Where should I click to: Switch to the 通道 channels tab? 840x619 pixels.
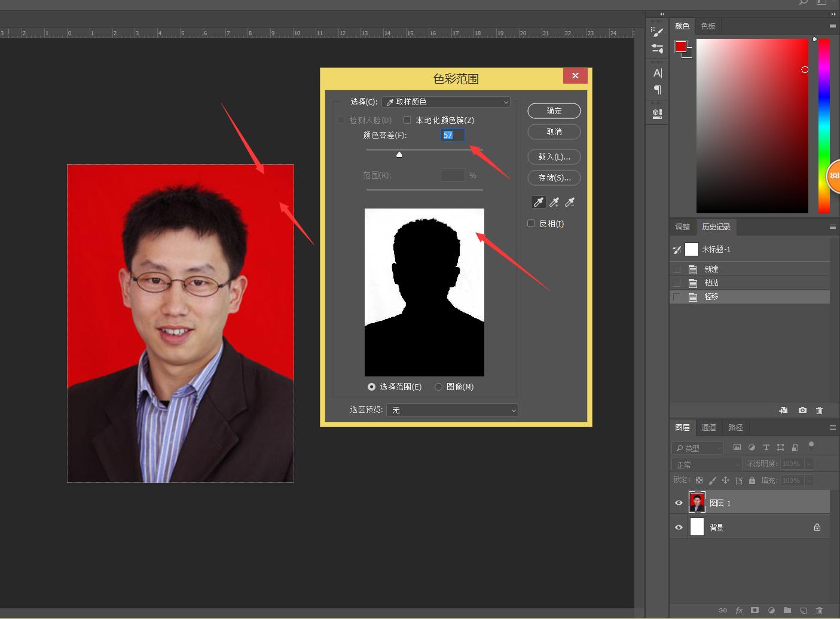point(708,428)
